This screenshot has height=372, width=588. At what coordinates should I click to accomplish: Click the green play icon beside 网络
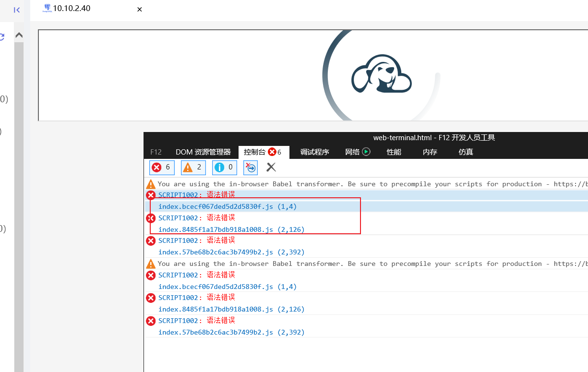(366, 152)
